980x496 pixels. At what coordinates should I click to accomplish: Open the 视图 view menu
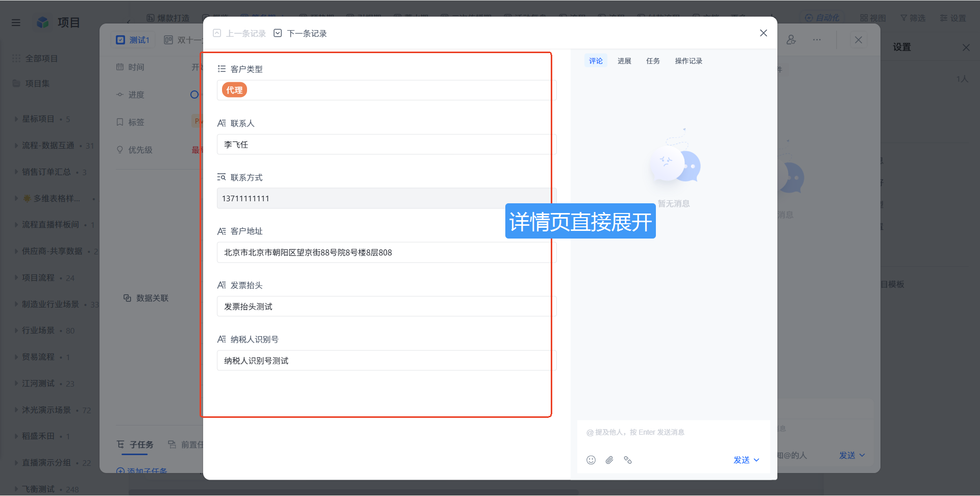(873, 18)
